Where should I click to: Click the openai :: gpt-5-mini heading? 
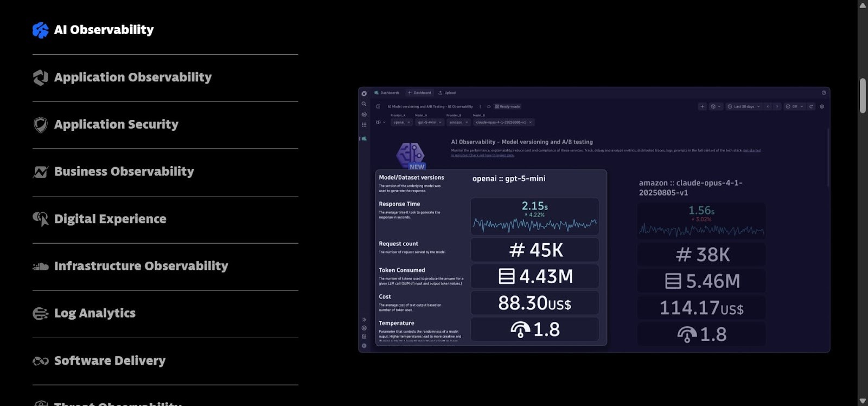point(509,179)
